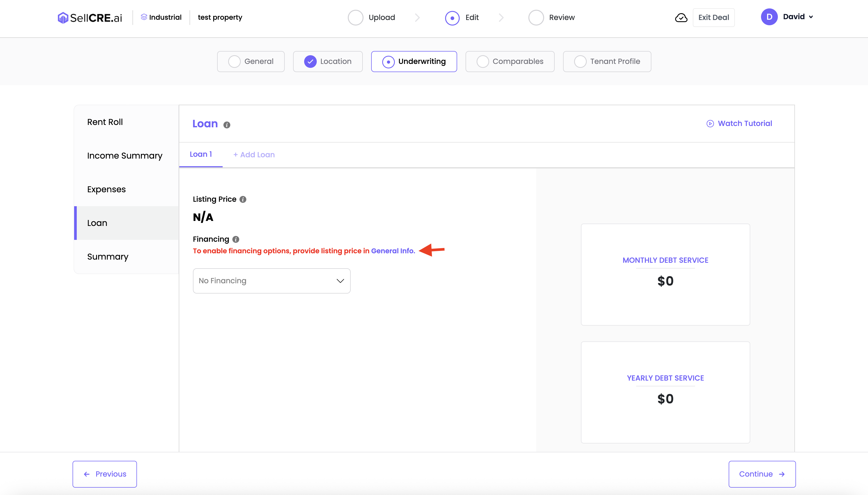Click the David avatar circle
The width and height of the screenshot is (868, 495).
(769, 17)
